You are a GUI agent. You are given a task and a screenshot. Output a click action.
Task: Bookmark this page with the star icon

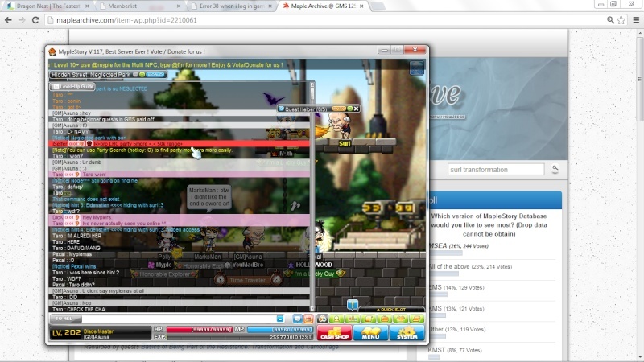click(621, 20)
